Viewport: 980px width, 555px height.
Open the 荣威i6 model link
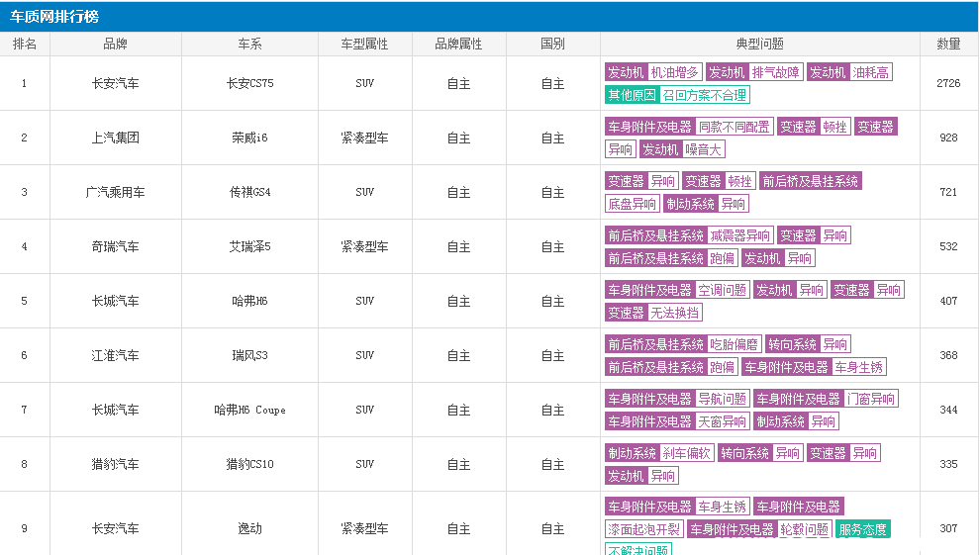249,138
